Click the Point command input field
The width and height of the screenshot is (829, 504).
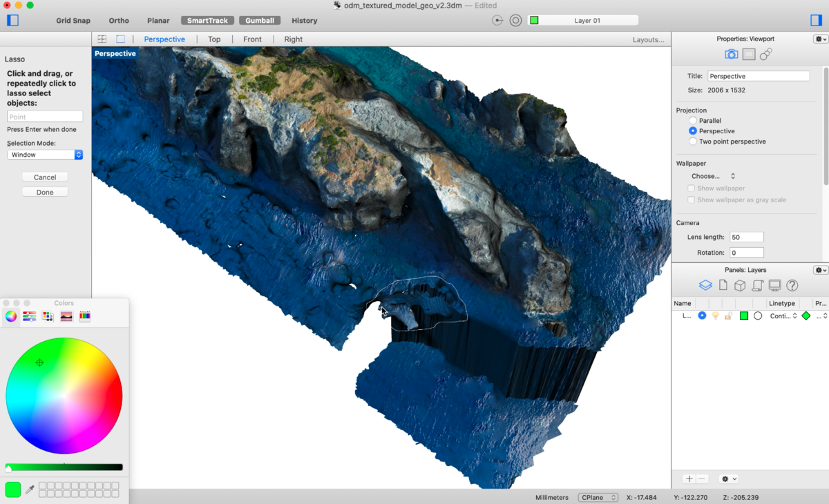point(45,117)
